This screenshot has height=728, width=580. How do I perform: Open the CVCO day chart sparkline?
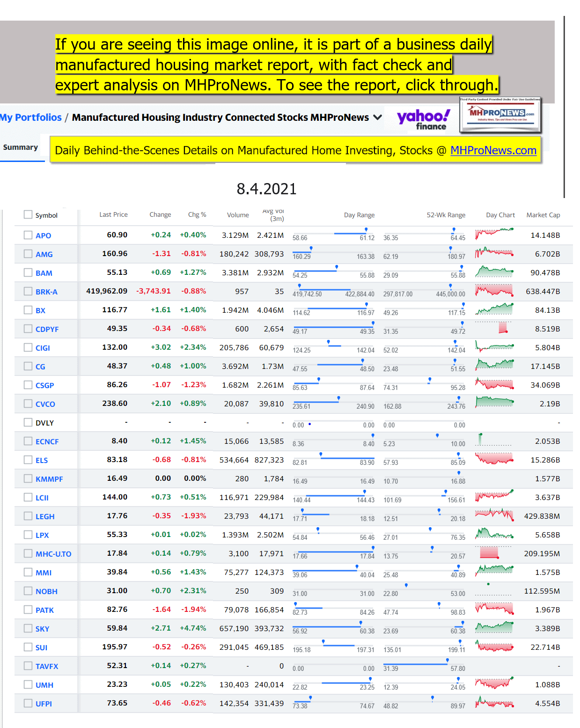(494, 402)
